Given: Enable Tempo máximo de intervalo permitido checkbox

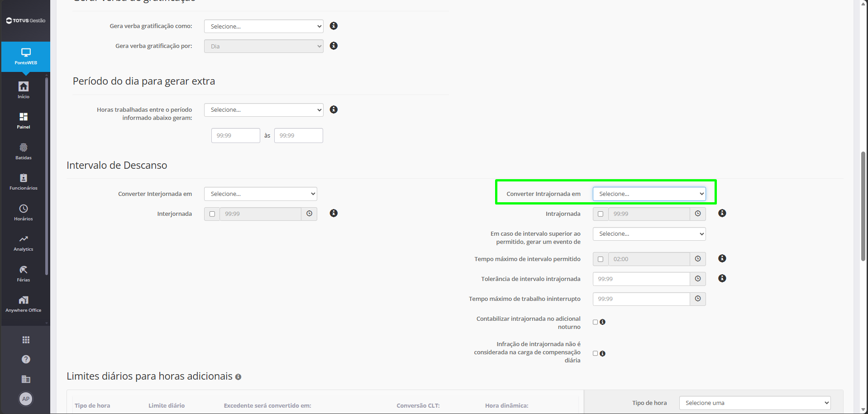Looking at the screenshot, I should [601, 259].
